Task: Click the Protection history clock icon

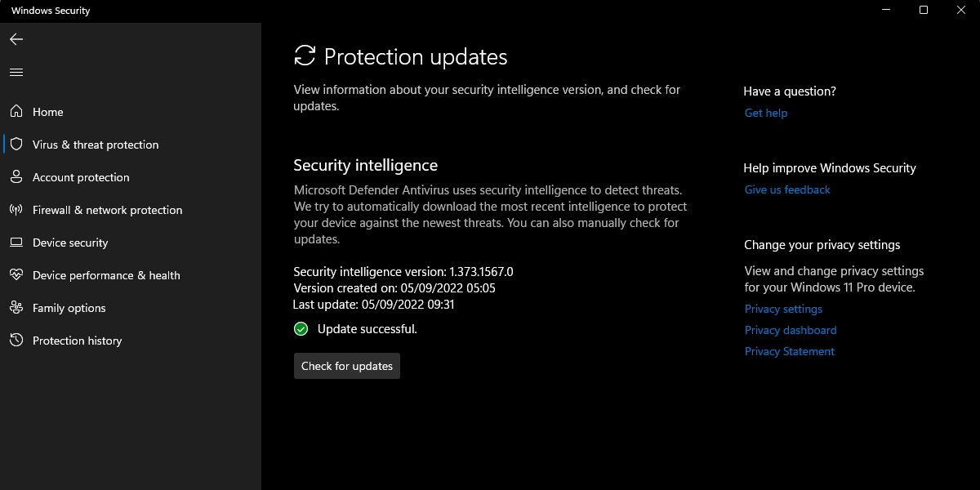Action: point(16,341)
